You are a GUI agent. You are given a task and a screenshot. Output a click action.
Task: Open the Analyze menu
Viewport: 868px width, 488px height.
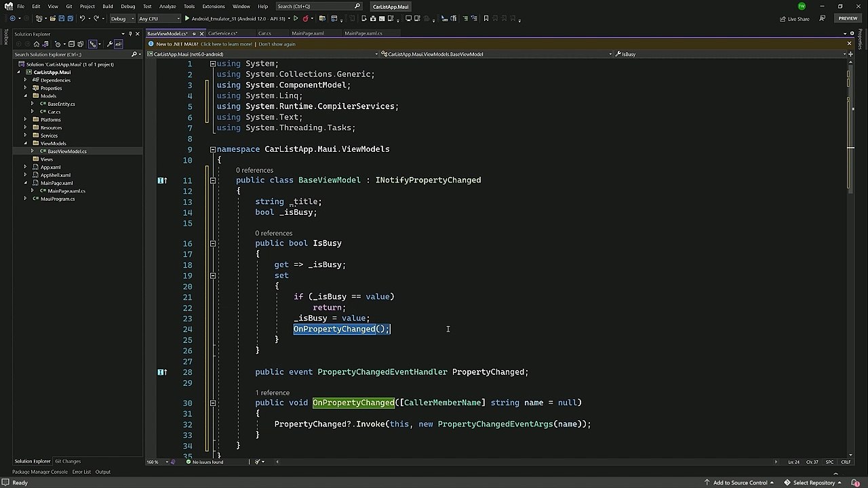tap(167, 6)
